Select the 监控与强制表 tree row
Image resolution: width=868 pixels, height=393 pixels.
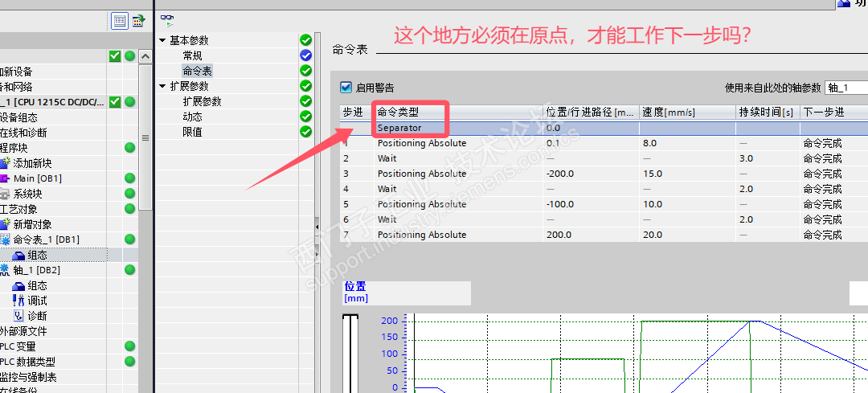(28, 377)
